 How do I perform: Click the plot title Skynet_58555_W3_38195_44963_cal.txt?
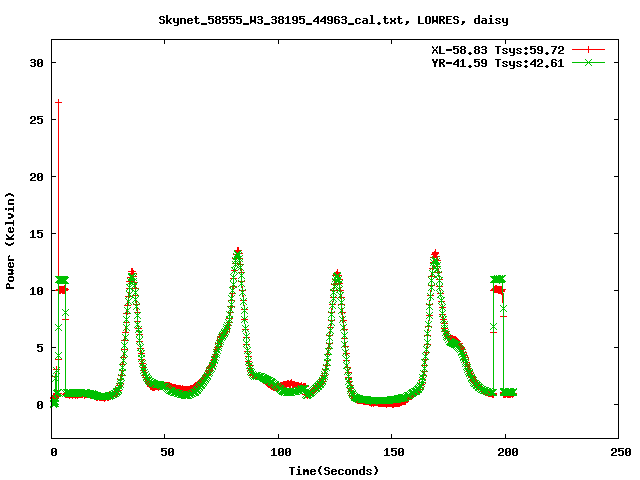coord(333,20)
